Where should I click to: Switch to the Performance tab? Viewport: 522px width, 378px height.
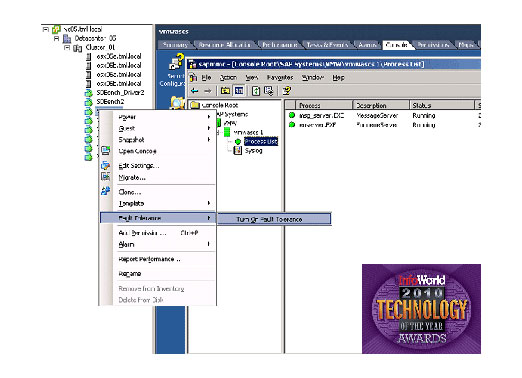279,45
